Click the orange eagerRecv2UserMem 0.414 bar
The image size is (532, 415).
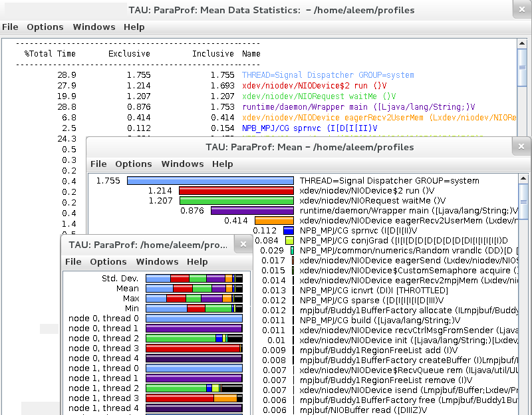tap(274, 221)
